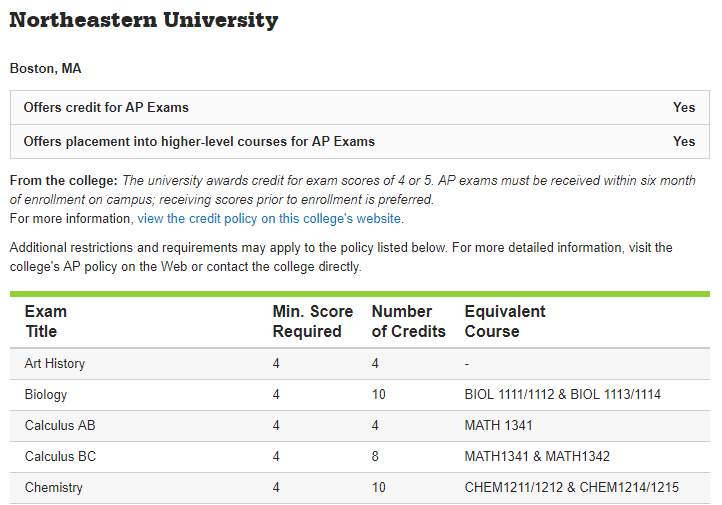Click 'MATH1341 & MATH1342' equivalent course cell
722x505 pixels.
(537, 456)
